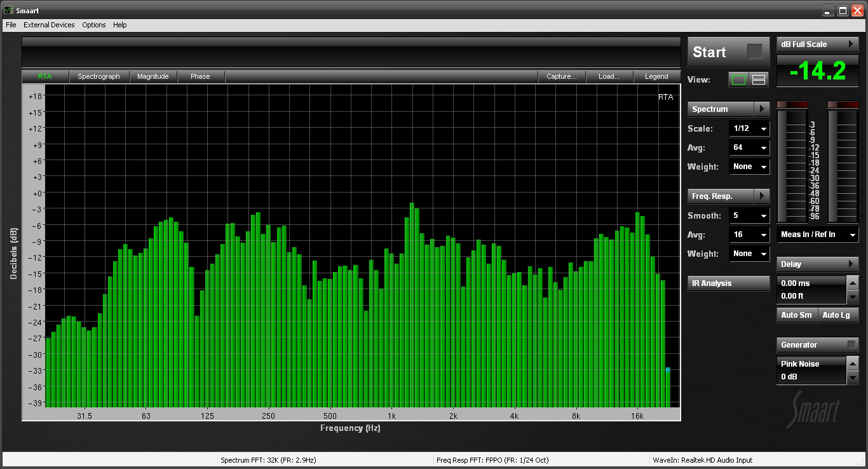The width and height of the screenshot is (868, 469).
Task: Step generator setting up arrow
Action: (x=853, y=364)
